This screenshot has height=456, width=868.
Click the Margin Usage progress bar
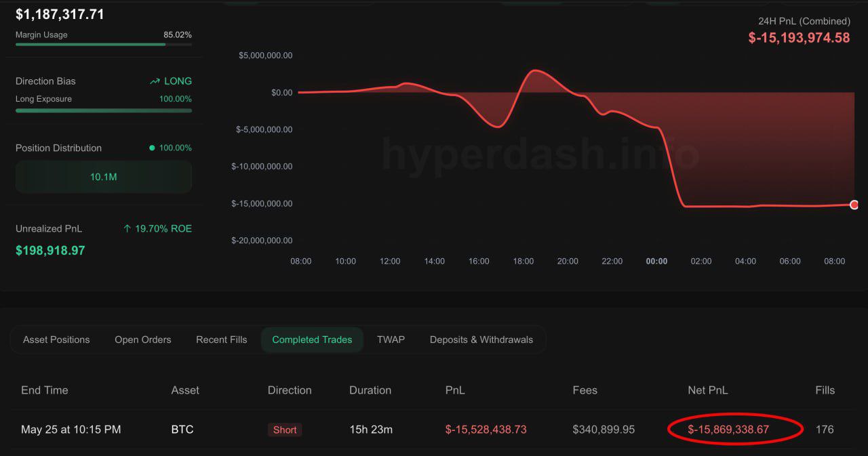pyautogui.click(x=104, y=45)
